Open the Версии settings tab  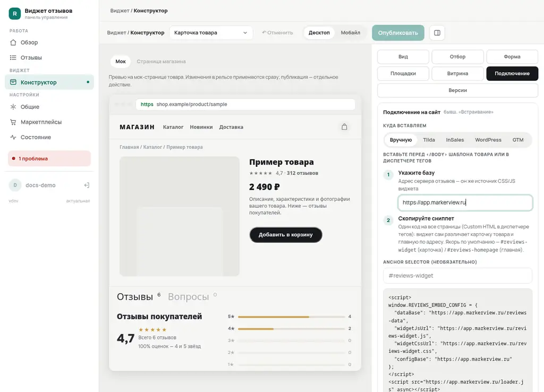coord(457,90)
